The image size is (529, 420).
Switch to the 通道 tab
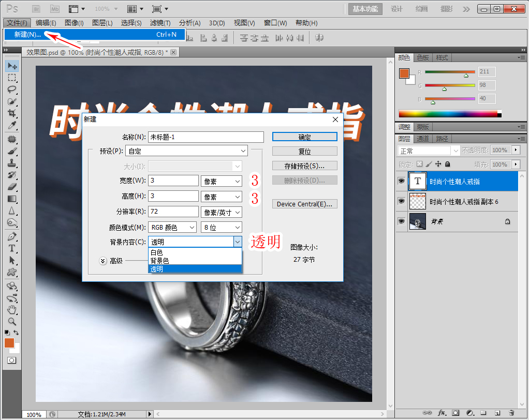pos(423,139)
